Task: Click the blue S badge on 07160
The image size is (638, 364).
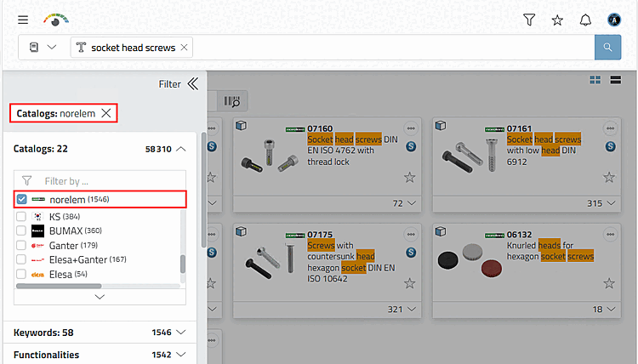Action: 411,146
